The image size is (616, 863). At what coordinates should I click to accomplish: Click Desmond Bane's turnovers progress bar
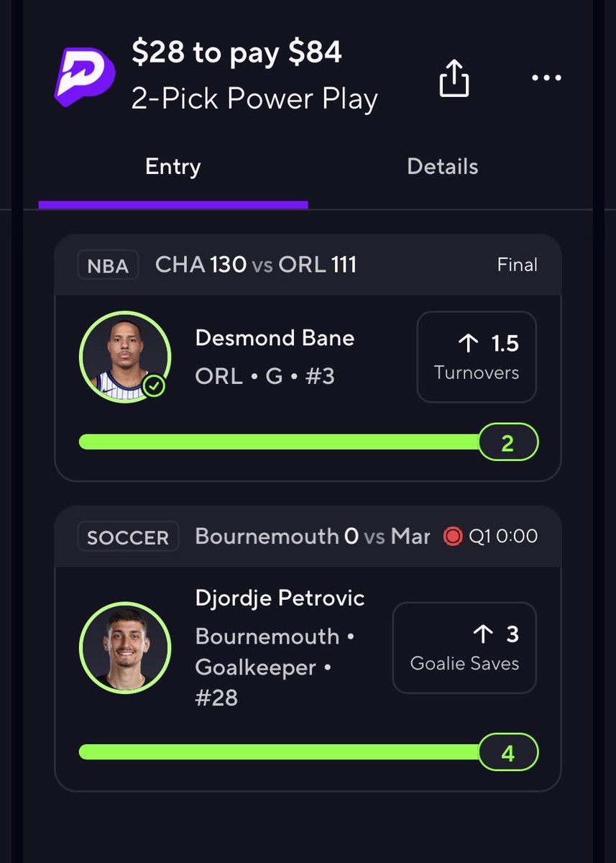[280, 442]
